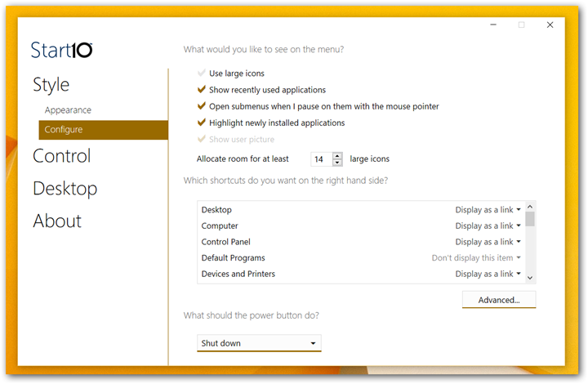Switch to the Appearance page
The width and height of the screenshot is (588, 384).
68,109
